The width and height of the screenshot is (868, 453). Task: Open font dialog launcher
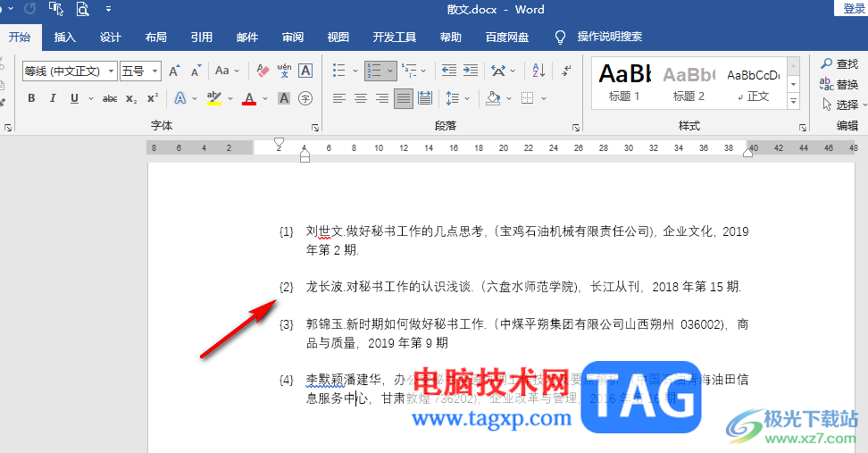click(315, 128)
